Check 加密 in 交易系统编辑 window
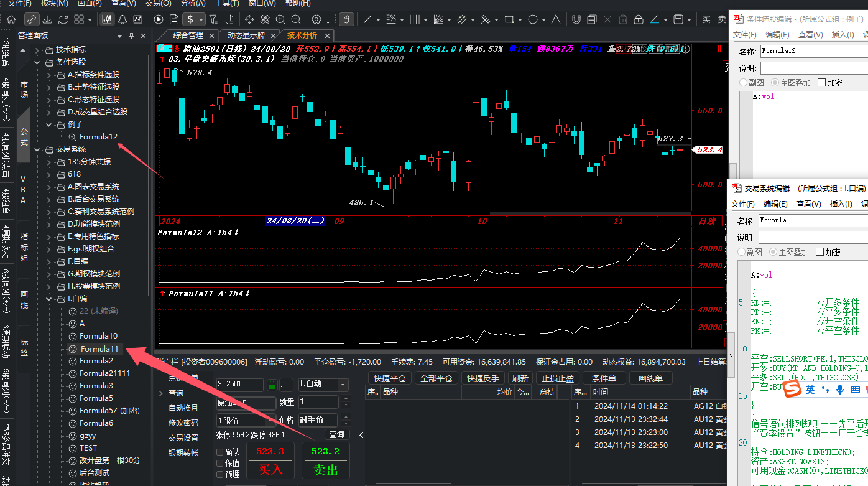868x486 pixels. [x=820, y=251]
